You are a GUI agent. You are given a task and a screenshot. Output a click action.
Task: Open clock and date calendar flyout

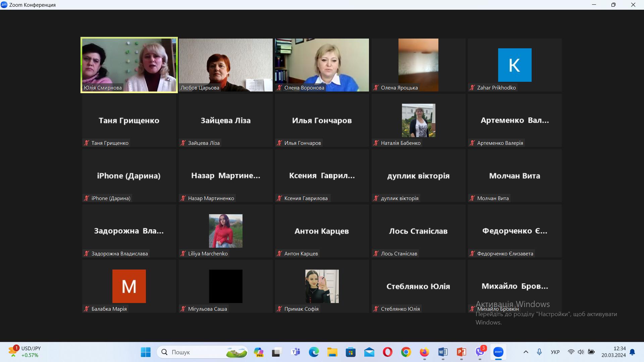tap(613, 352)
